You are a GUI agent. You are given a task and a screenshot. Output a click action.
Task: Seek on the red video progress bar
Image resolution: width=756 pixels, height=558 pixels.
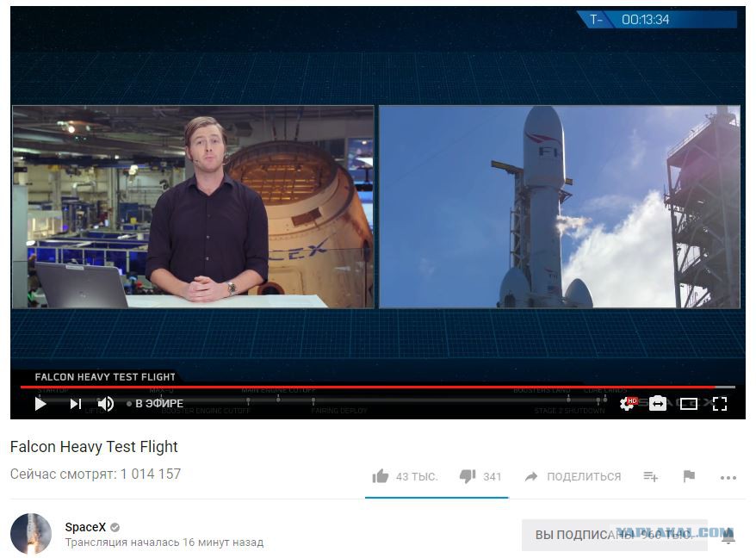click(x=377, y=387)
